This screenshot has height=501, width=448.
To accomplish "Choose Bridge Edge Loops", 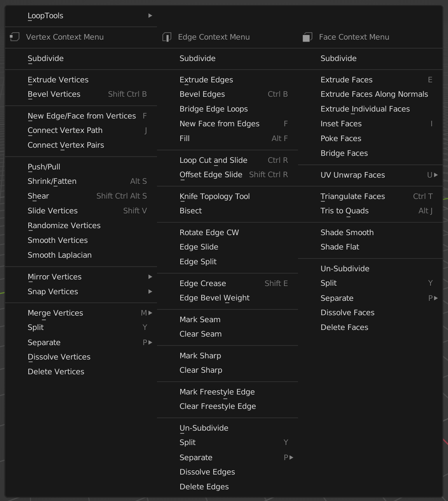I will (213, 109).
